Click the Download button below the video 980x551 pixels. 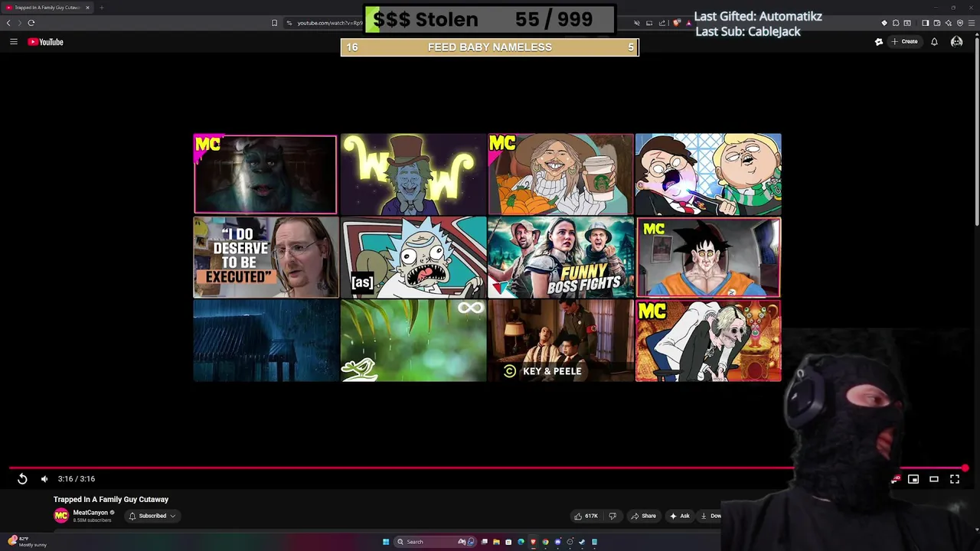[x=710, y=516]
